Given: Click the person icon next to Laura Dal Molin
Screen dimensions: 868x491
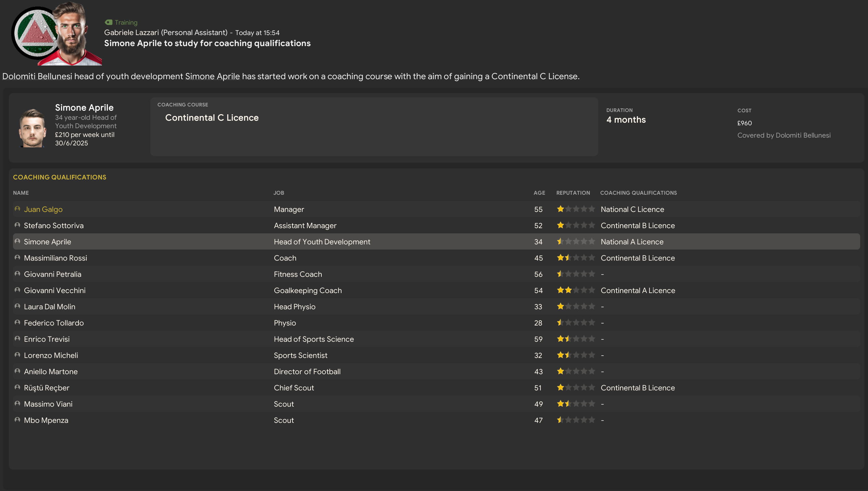Looking at the screenshot, I should pyautogui.click(x=17, y=306).
